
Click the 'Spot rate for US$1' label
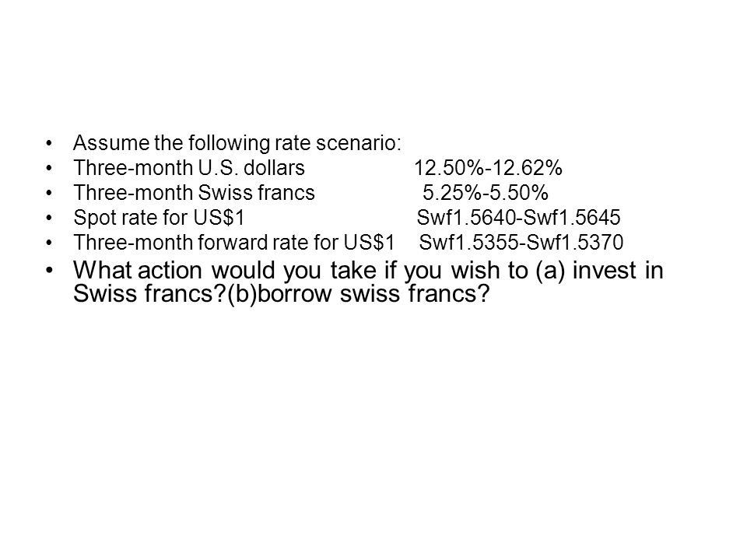(x=159, y=218)
